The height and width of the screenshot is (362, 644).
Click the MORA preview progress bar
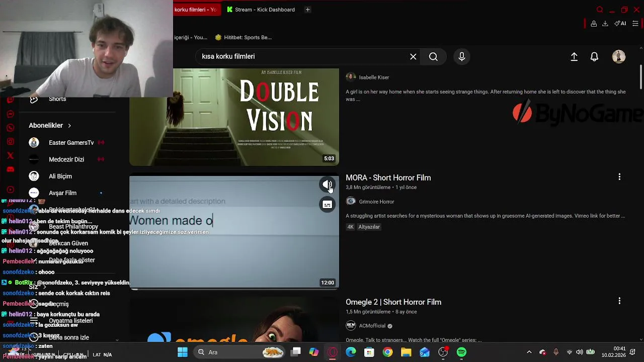[234, 289]
